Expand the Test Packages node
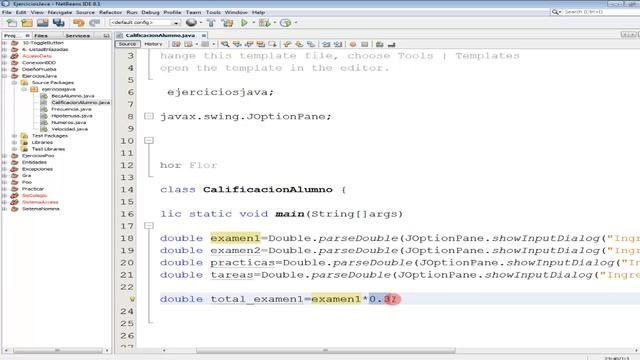Viewport: 640px width, 360px height. [15, 136]
